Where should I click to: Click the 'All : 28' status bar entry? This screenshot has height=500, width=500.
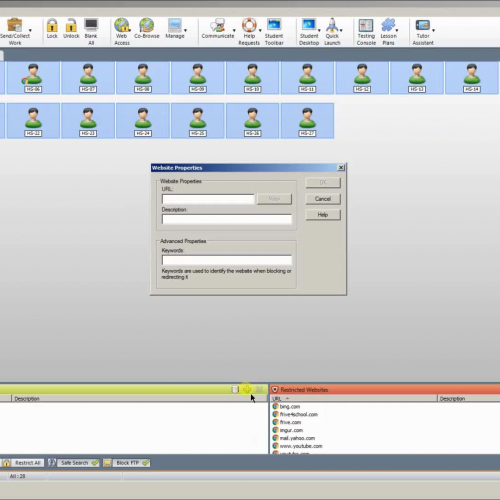(x=17, y=476)
